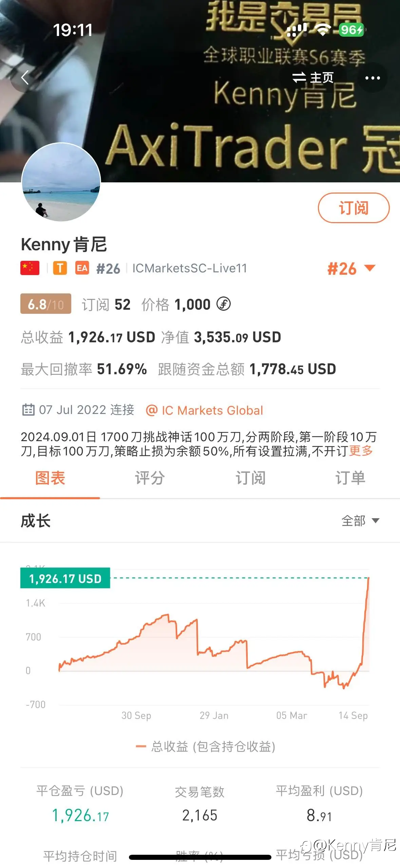
Task: Tap the price currency coin icon
Action: coord(224,304)
